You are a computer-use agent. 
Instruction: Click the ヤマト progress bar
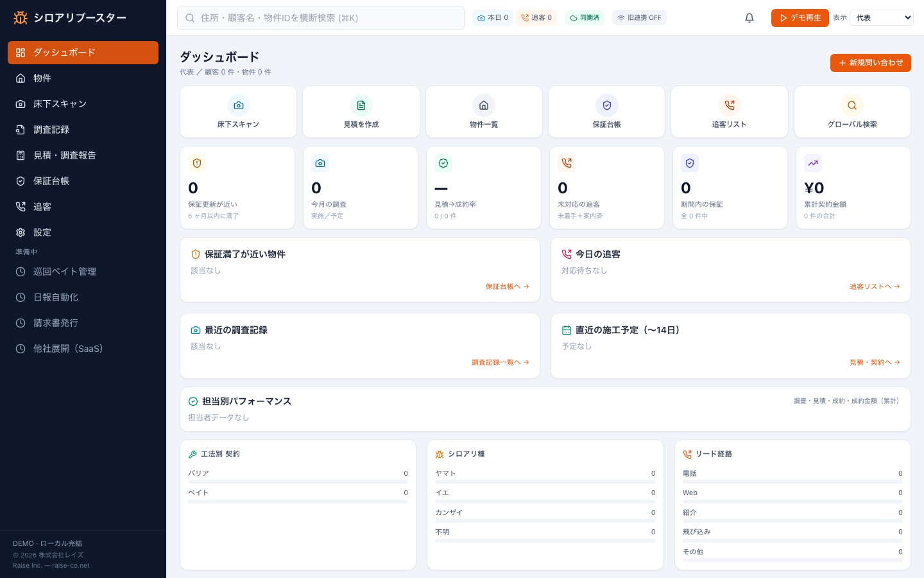click(x=545, y=482)
